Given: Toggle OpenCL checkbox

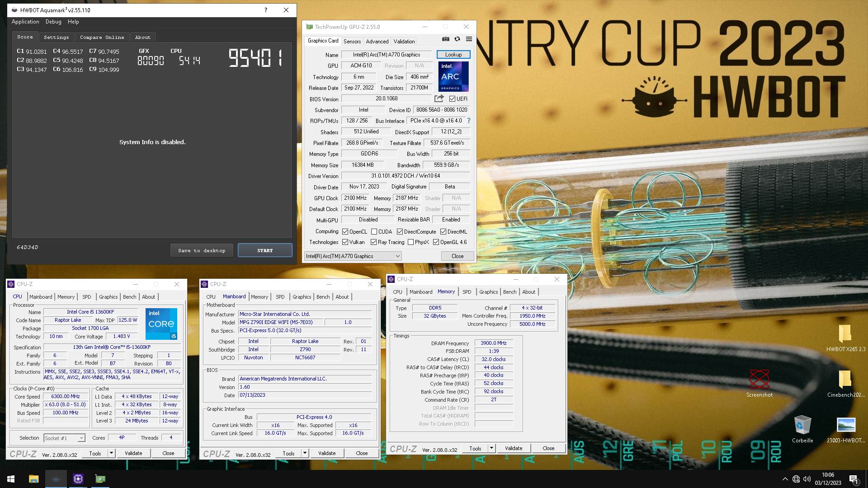Looking at the screenshot, I should click(x=345, y=232).
